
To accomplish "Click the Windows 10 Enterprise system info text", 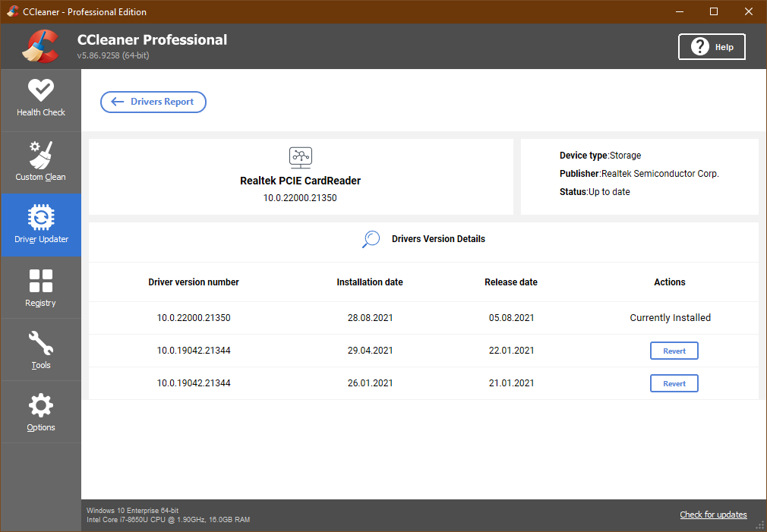I will [x=134, y=512].
